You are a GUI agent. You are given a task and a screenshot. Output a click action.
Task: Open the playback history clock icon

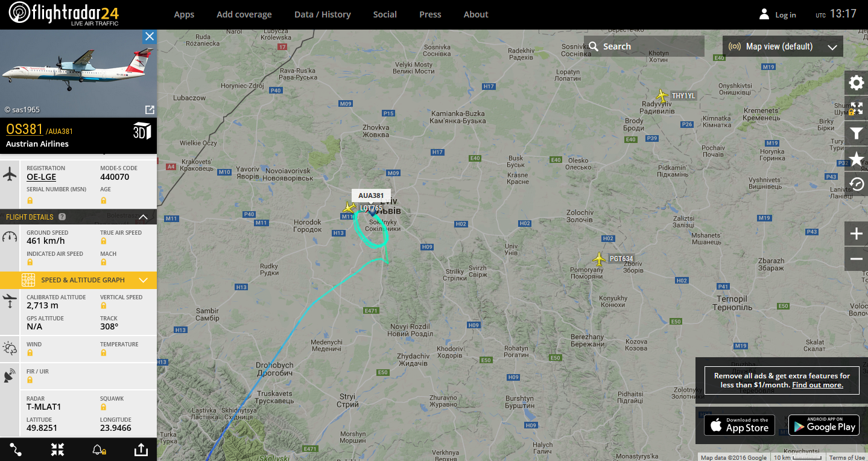click(x=856, y=183)
